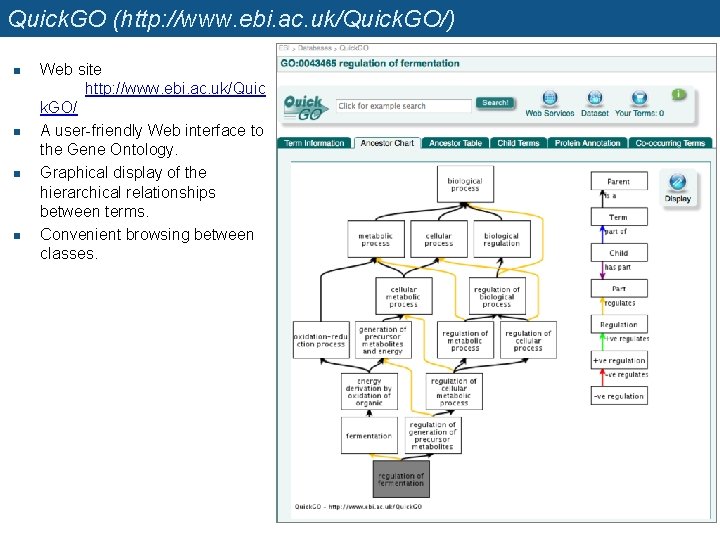Click the QuickGO footer URL text

point(358,506)
